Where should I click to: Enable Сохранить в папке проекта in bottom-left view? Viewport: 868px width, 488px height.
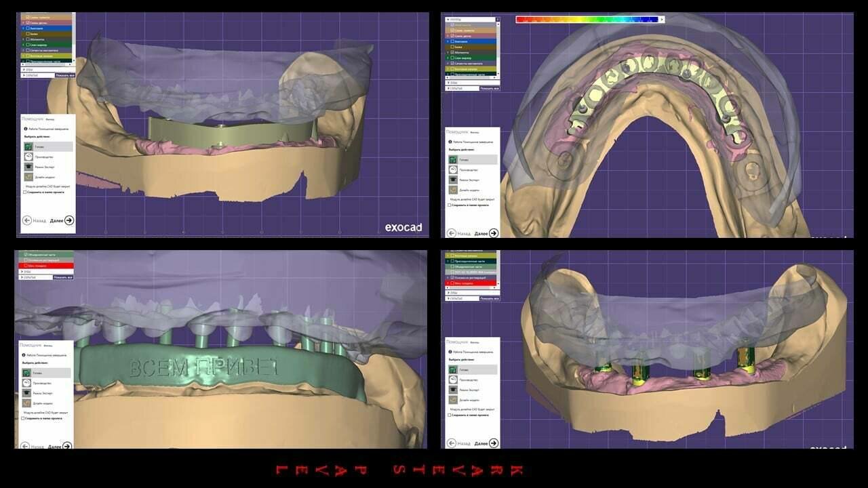23,418
